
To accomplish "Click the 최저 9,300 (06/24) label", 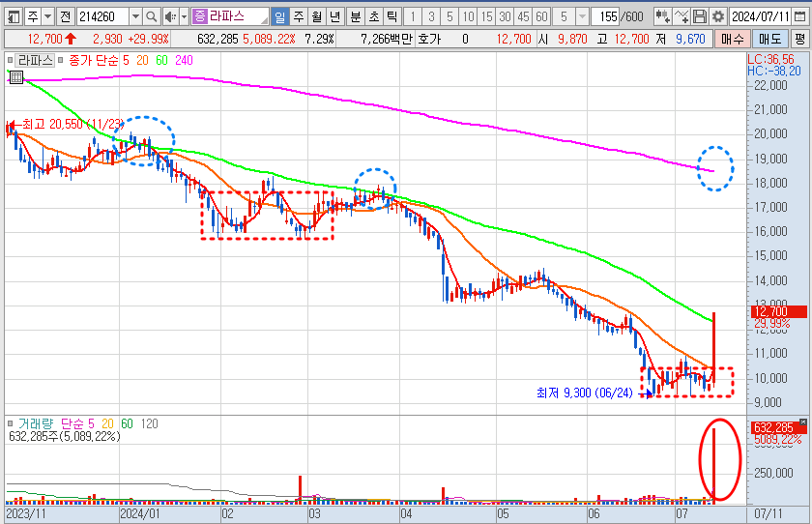I will (585, 393).
